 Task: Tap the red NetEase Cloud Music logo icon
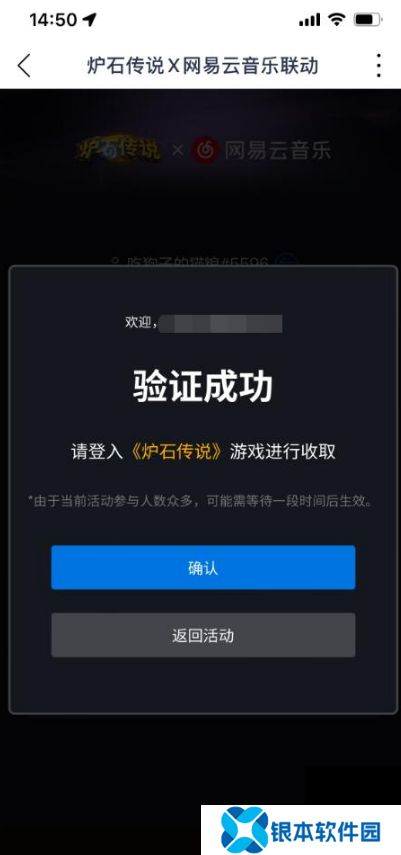pos(205,149)
